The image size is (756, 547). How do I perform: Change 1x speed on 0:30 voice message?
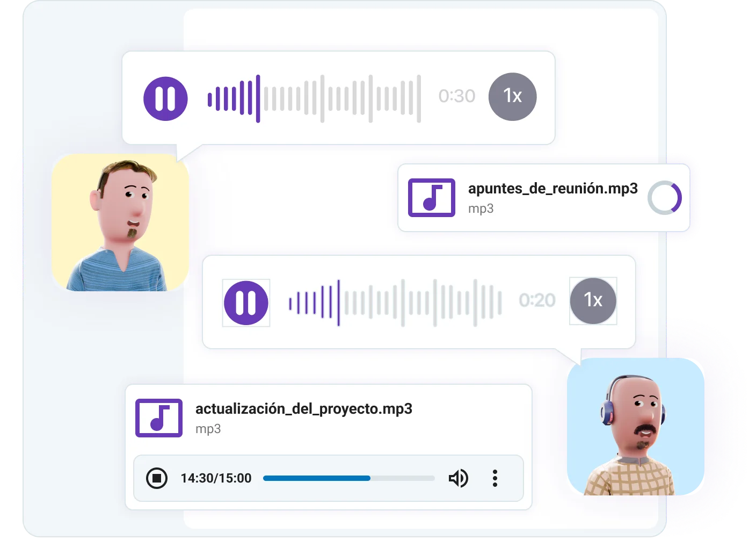click(512, 97)
